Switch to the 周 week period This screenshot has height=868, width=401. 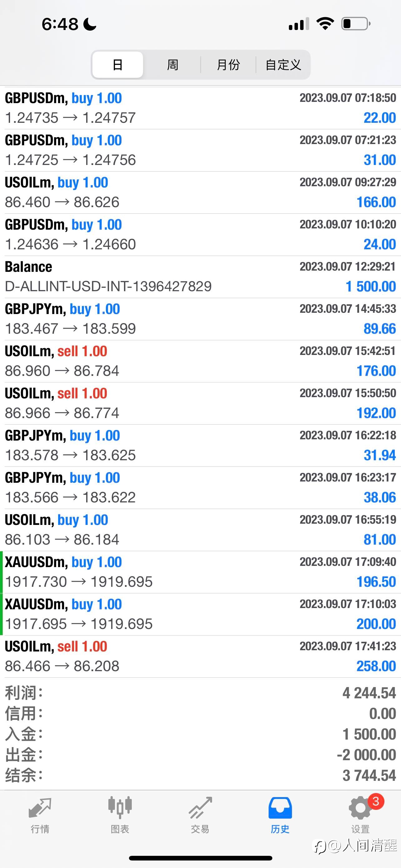click(173, 65)
